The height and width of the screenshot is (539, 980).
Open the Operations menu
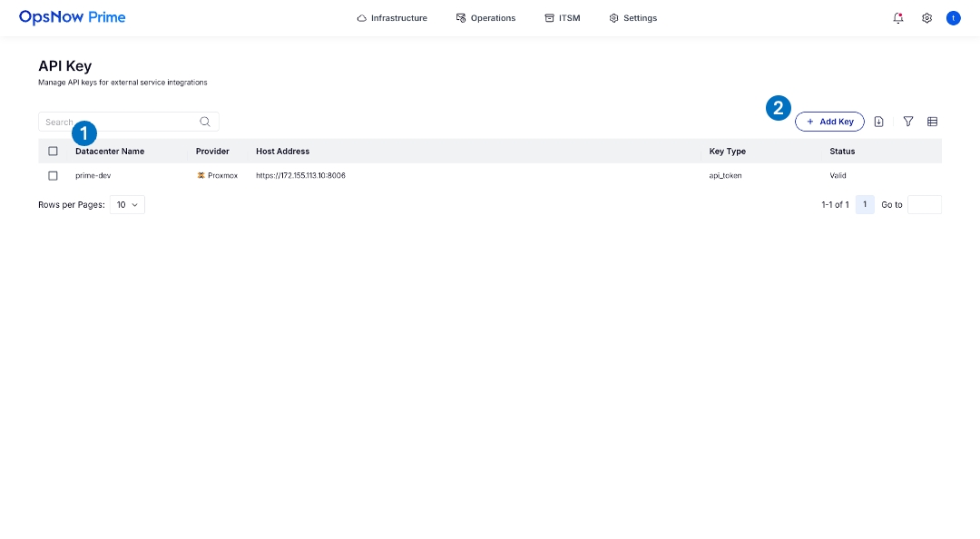pyautogui.click(x=485, y=18)
